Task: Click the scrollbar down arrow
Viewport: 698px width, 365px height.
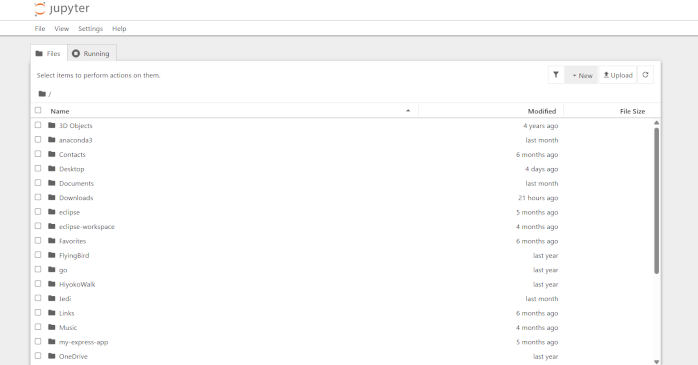Action: (x=657, y=361)
